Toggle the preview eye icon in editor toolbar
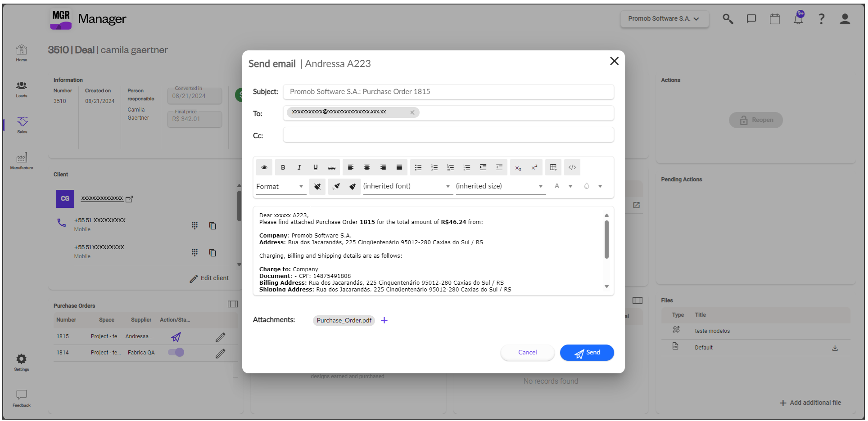The image size is (868, 421). [x=264, y=167]
